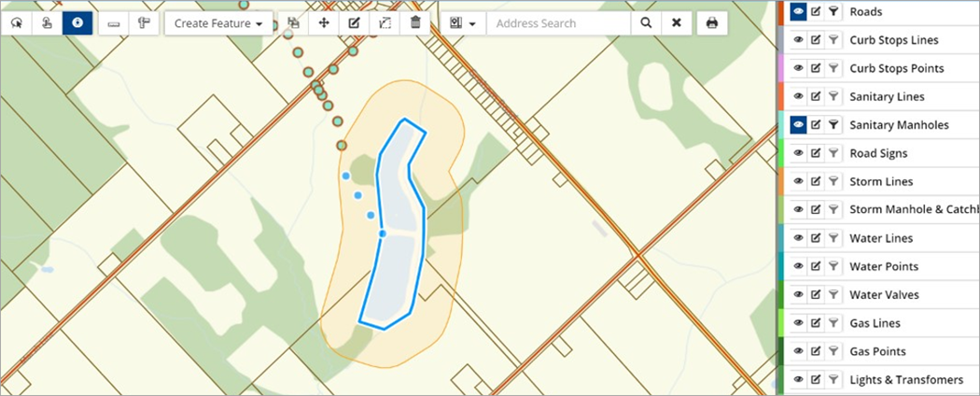Click the Road Signs green color swatch
This screenshot has width=980, height=396.
click(x=781, y=153)
